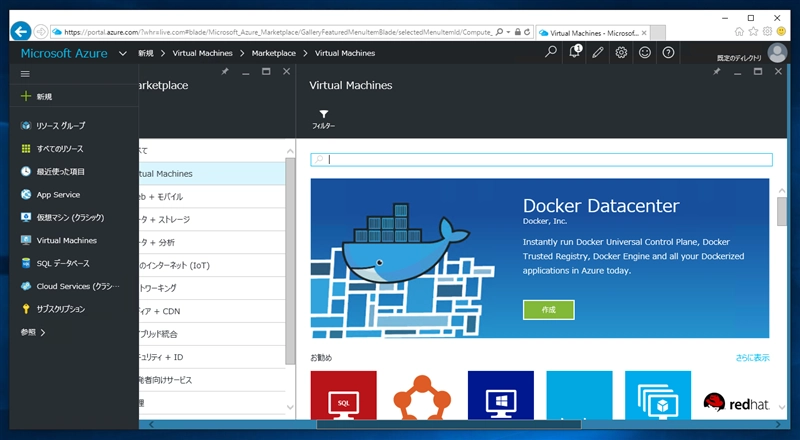The height and width of the screenshot is (440, 800).
Task: Select ハイブリッド統合 category
Action: 212,334
